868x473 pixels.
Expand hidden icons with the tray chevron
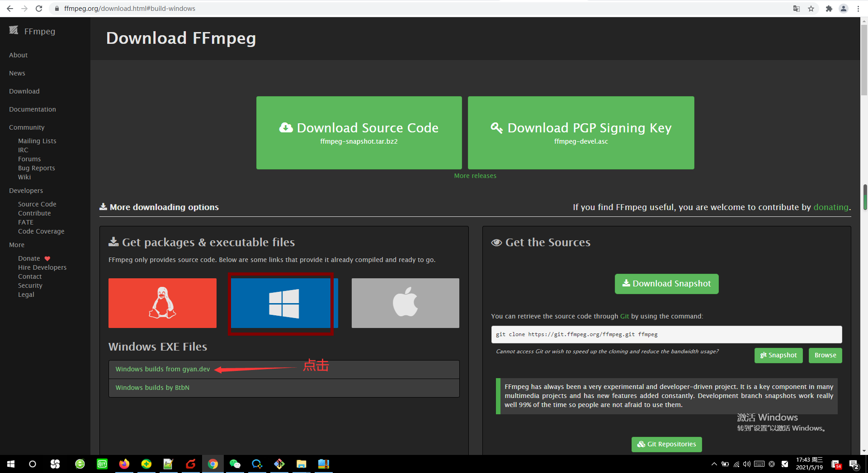714,464
